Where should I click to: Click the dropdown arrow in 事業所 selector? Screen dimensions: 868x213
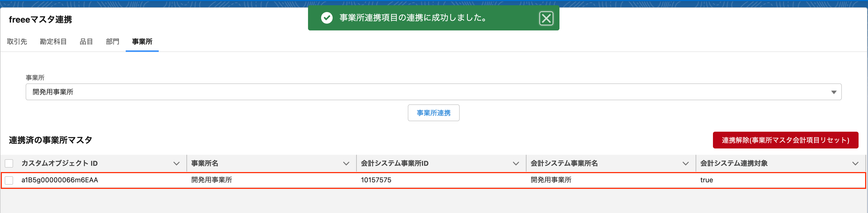pos(834,92)
